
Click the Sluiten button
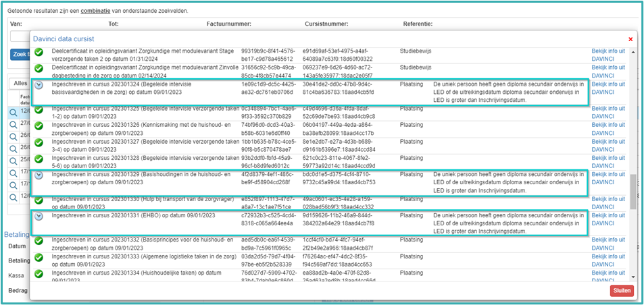(x=622, y=290)
